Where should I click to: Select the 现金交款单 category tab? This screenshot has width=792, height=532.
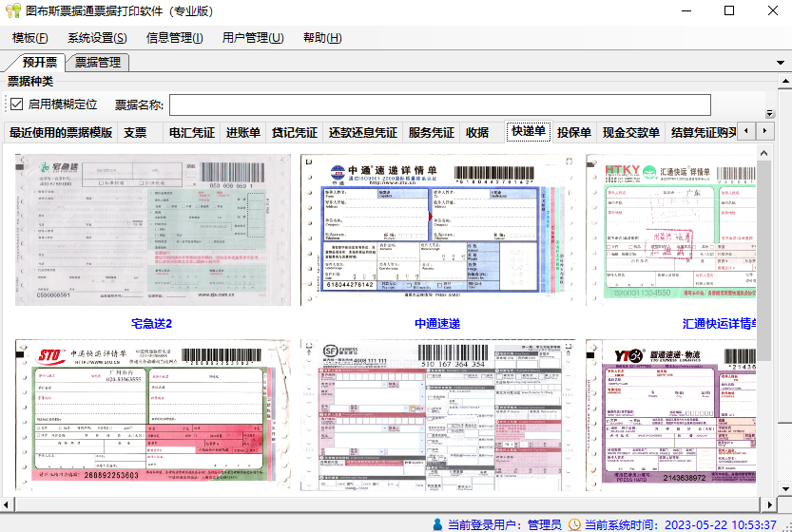click(631, 133)
